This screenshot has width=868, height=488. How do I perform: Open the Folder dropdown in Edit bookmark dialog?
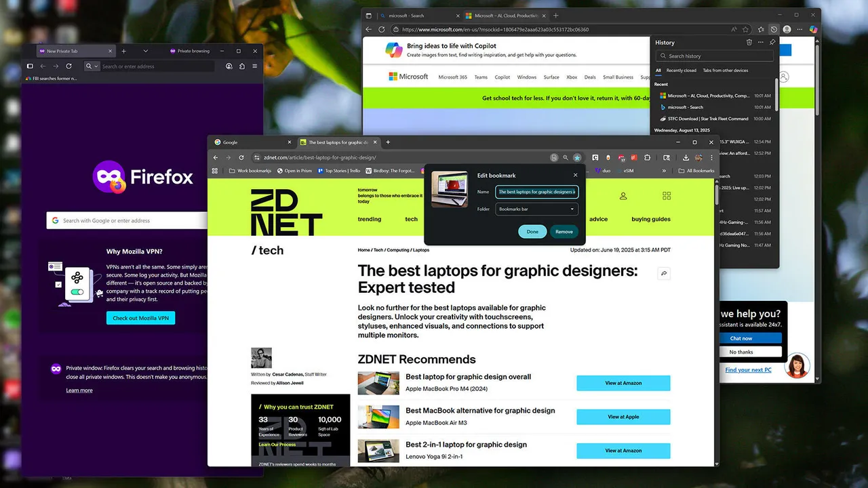tap(536, 209)
